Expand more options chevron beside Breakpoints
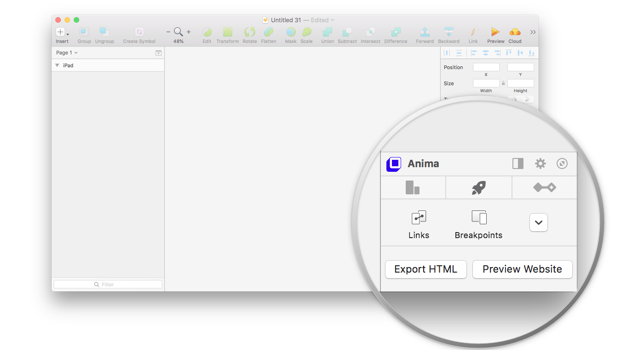Image resolution: width=644 pixels, height=350 pixels. [x=539, y=223]
